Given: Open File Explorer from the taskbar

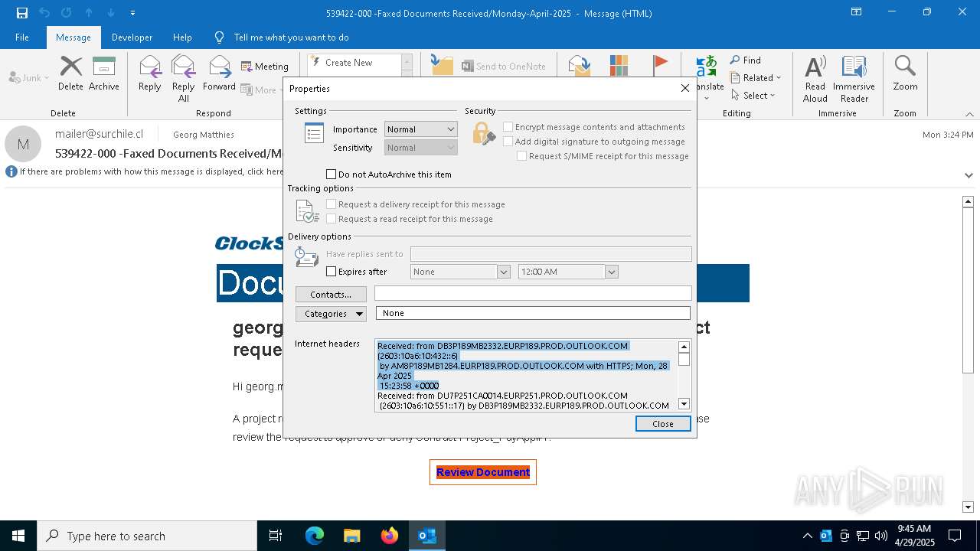Looking at the screenshot, I should tap(352, 536).
